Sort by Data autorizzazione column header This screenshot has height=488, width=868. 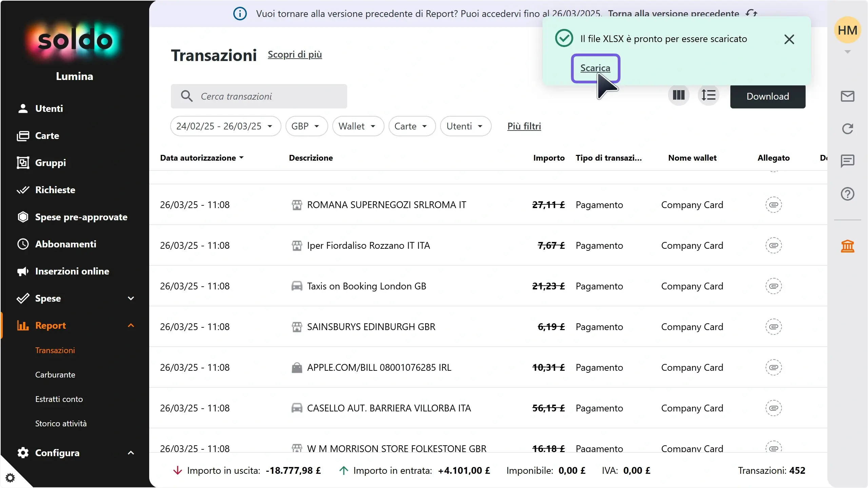[x=202, y=158]
